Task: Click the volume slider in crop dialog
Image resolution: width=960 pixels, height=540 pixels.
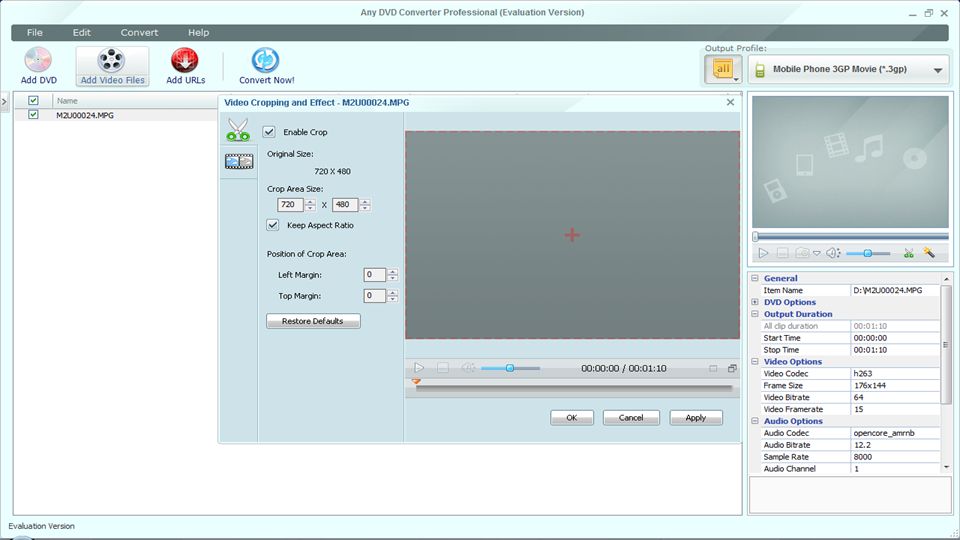Action: pos(510,368)
